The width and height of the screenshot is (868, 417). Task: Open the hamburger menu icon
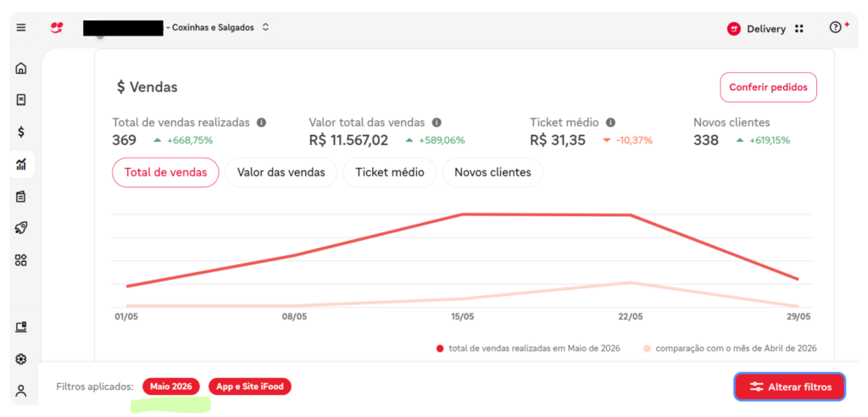coord(21,28)
